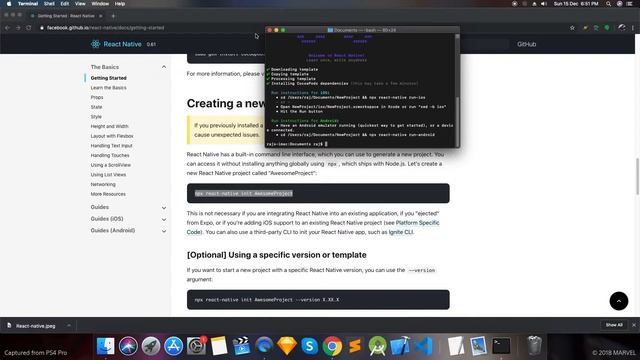Open the Window menu

[100, 4]
